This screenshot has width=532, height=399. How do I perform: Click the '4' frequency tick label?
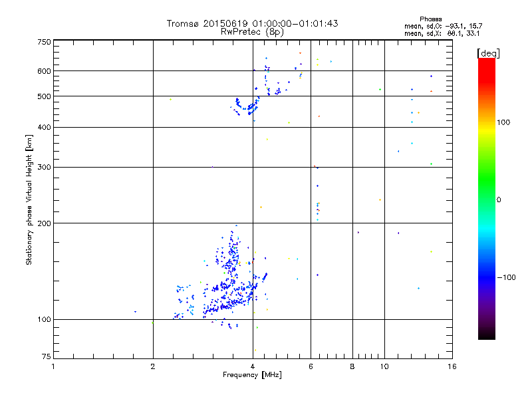(x=253, y=366)
